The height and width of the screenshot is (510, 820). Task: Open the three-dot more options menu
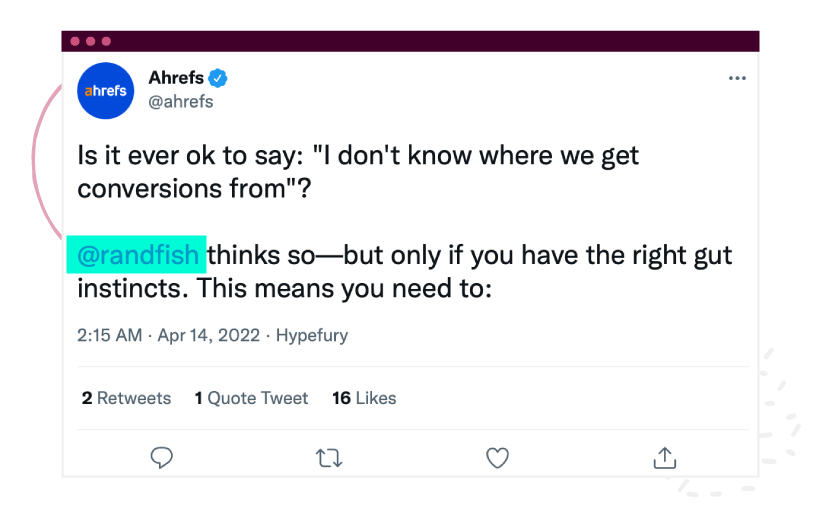pos(737,78)
